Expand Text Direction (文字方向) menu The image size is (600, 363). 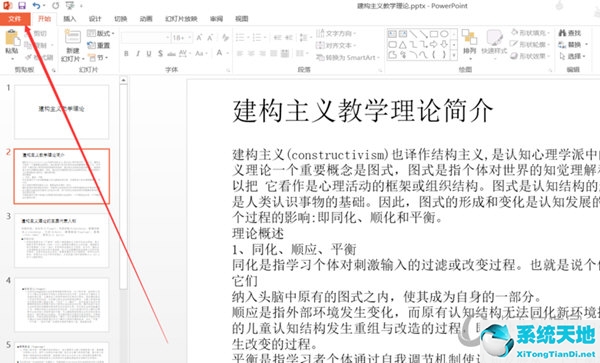pos(336,33)
